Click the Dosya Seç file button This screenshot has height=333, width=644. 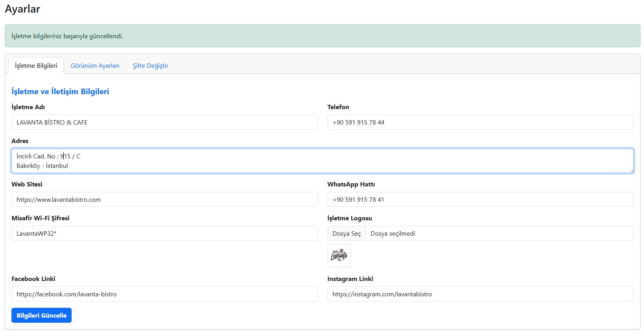346,233
